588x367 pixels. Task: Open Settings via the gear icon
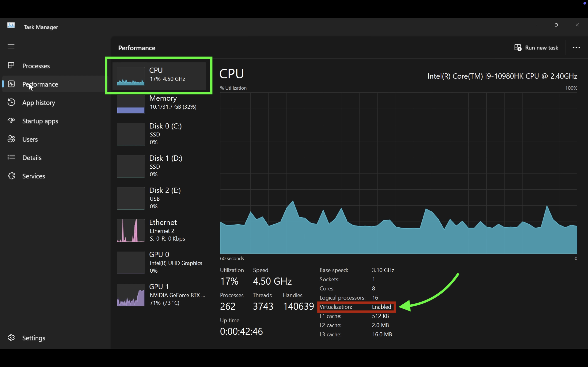[11, 338]
